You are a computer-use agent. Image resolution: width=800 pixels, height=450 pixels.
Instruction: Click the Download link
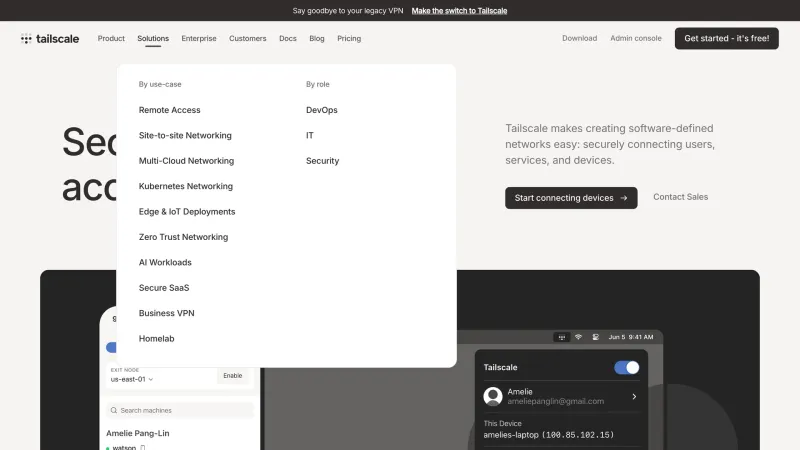click(580, 38)
